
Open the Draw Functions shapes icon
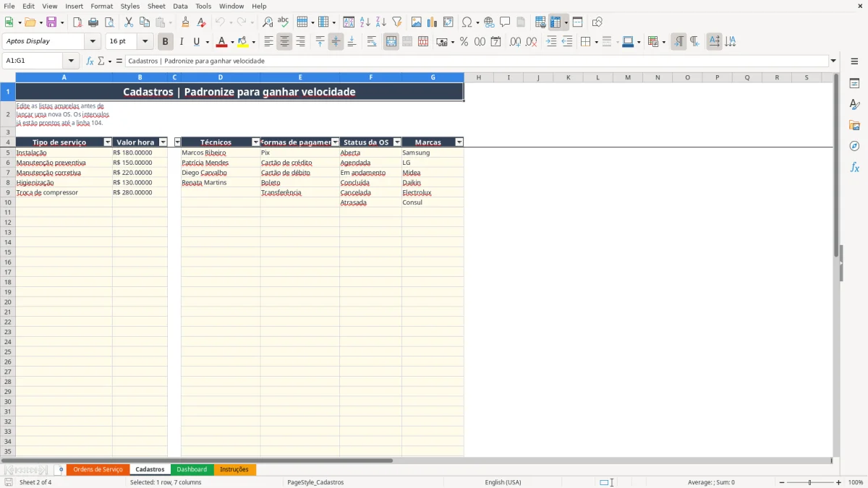click(597, 22)
